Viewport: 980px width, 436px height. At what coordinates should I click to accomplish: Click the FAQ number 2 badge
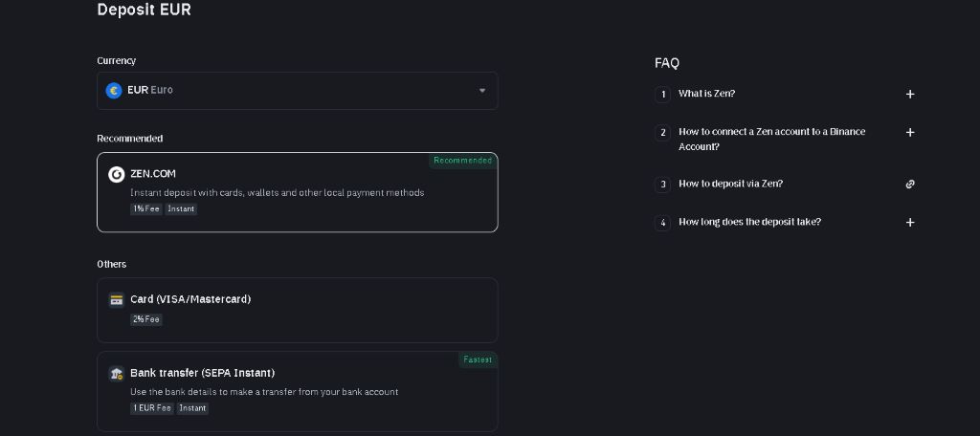(663, 132)
